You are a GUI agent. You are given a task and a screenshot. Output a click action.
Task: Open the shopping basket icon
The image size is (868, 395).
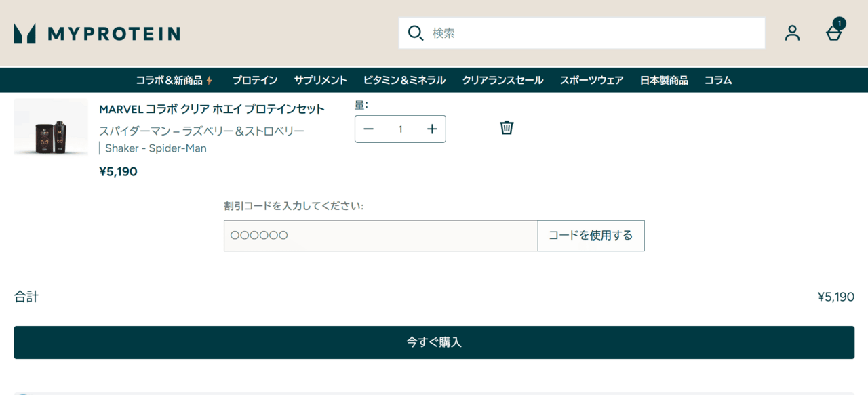tap(834, 33)
